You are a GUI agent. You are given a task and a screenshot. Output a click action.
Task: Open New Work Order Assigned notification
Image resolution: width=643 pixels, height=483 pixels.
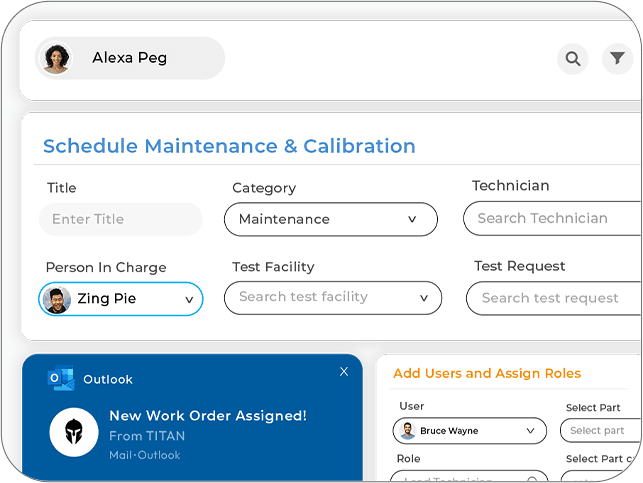(x=208, y=416)
